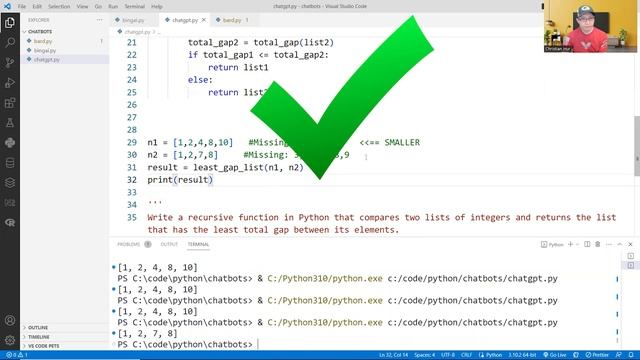Viewport: 640px width, 360px height.
Task: Change line endings via CRLF
Action: click(x=466, y=355)
